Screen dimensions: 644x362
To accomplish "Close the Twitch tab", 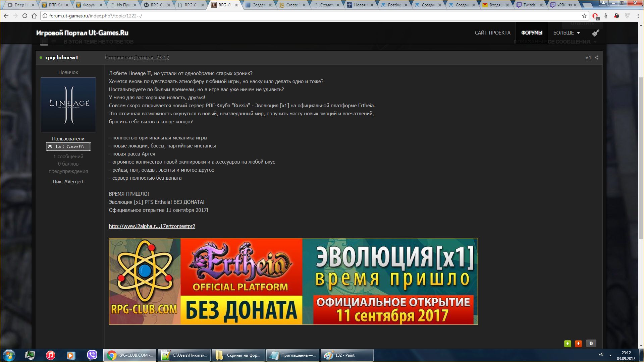I will pyautogui.click(x=541, y=5).
